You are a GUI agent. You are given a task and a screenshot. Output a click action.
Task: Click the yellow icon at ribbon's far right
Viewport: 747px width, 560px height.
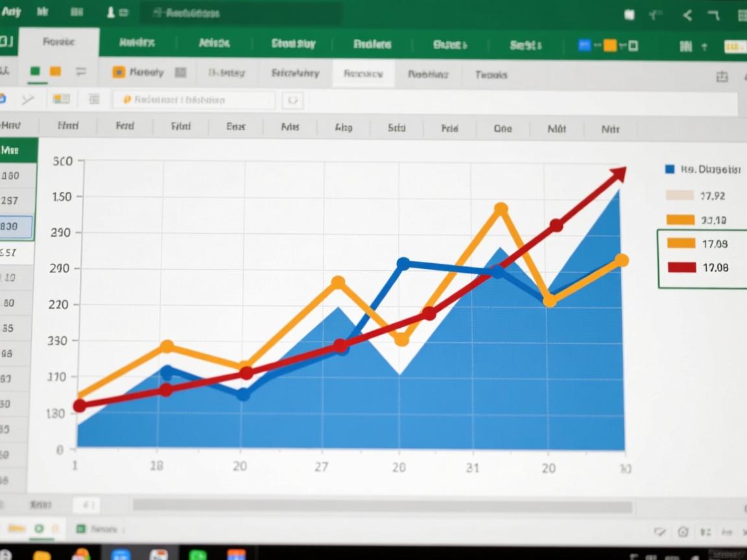(734, 46)
